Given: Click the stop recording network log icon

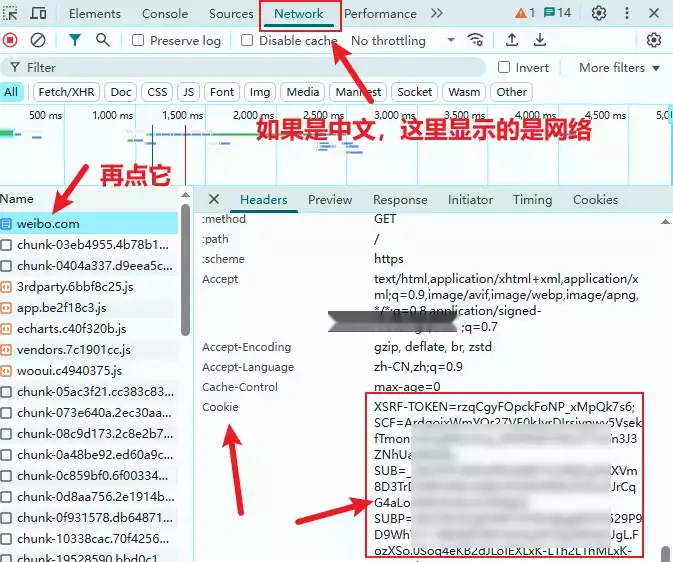Looking at the screenshot, I should [x=11, y=40].
